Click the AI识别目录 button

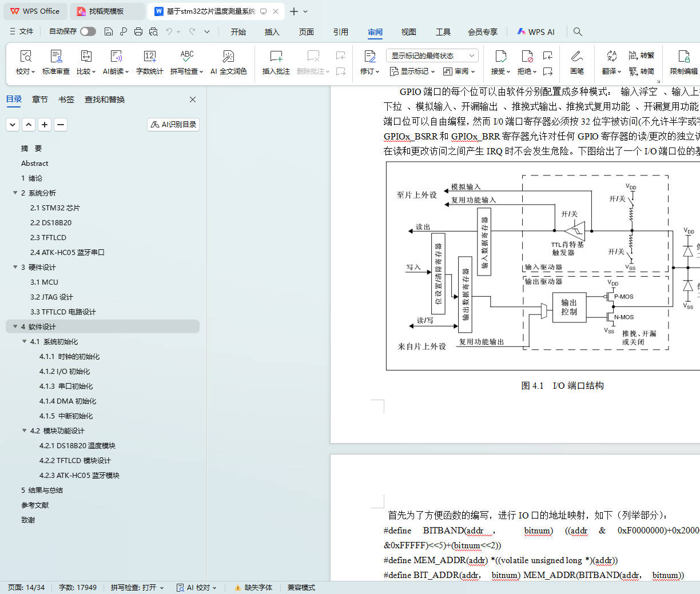point(173,125)
